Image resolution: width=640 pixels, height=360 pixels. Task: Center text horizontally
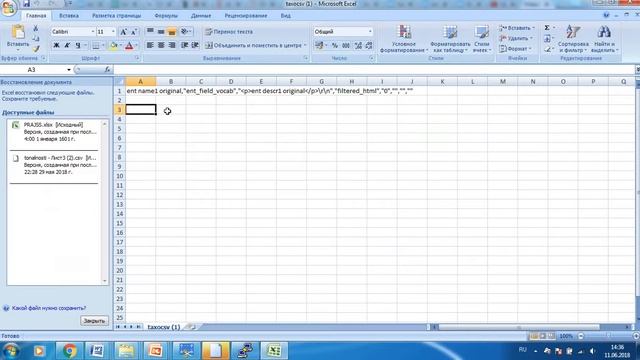coord(161,45)
